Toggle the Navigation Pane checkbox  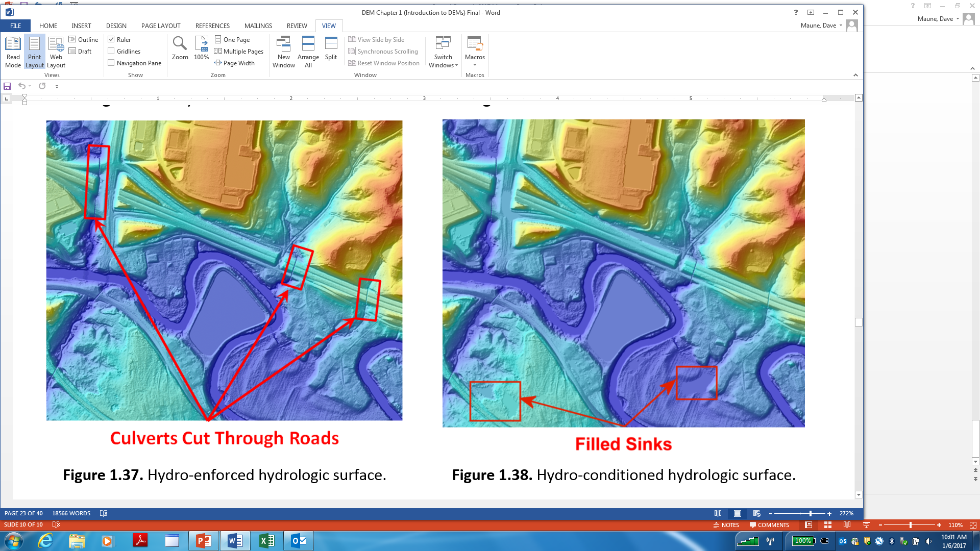coord(111,63)
